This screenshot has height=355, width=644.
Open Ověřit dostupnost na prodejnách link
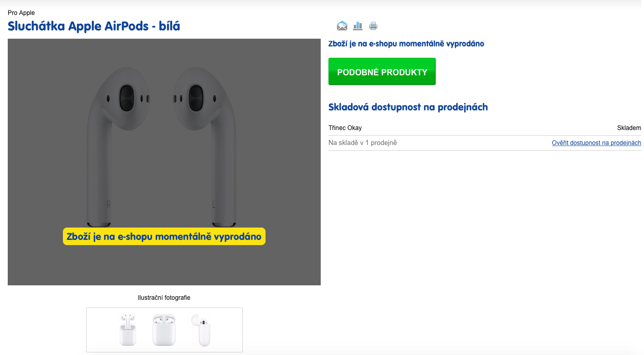(x=597, y=143)
